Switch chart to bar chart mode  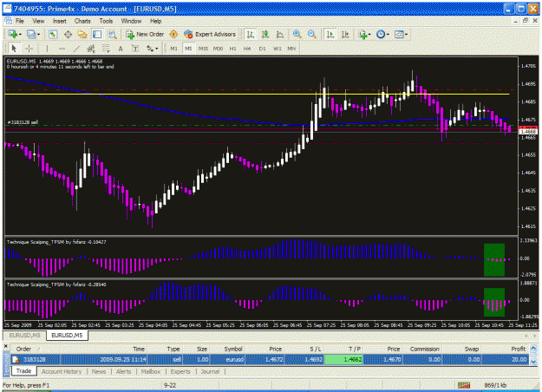click(x=251, y=34)
